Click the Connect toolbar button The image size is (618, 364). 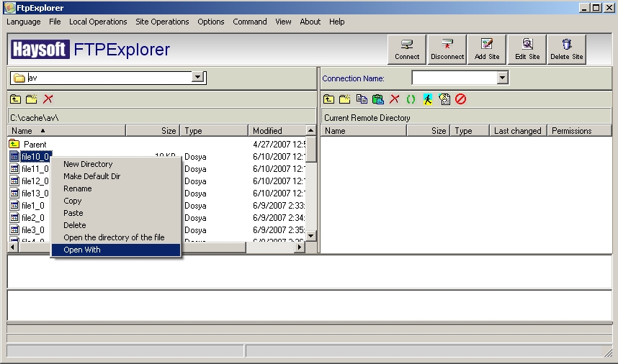[407, 50]
